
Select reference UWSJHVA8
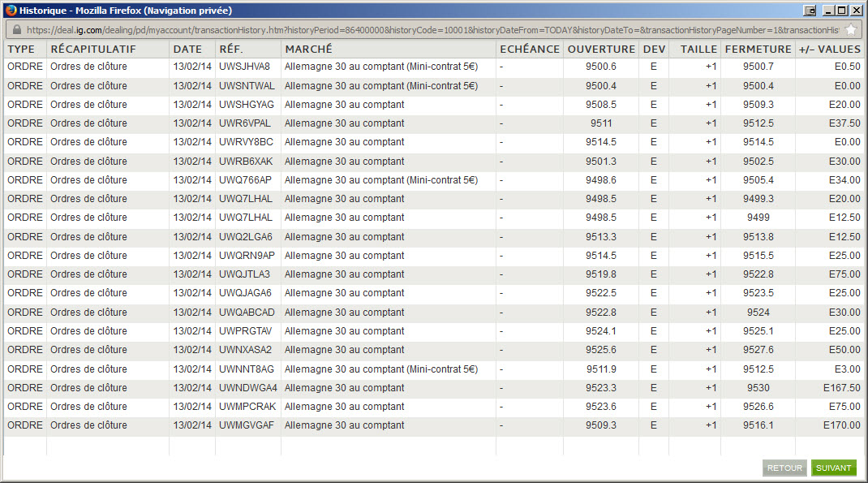245,67
